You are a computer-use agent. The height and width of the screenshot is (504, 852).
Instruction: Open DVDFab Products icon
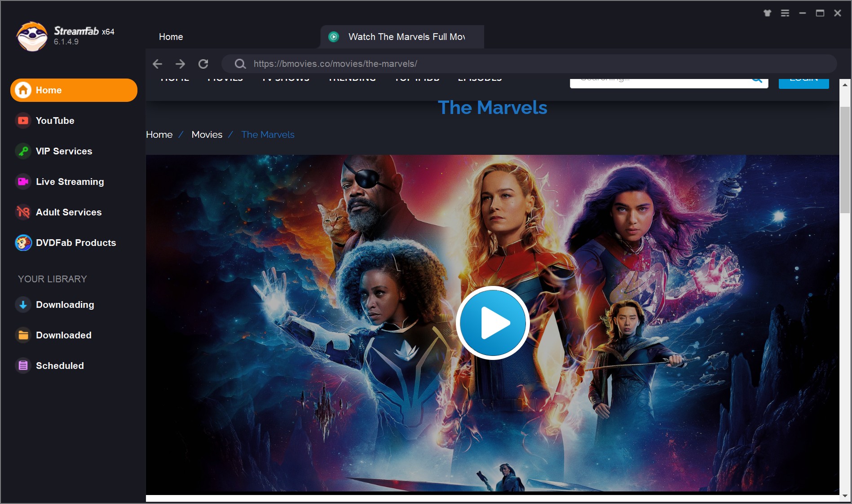click(x=23, y=243)
